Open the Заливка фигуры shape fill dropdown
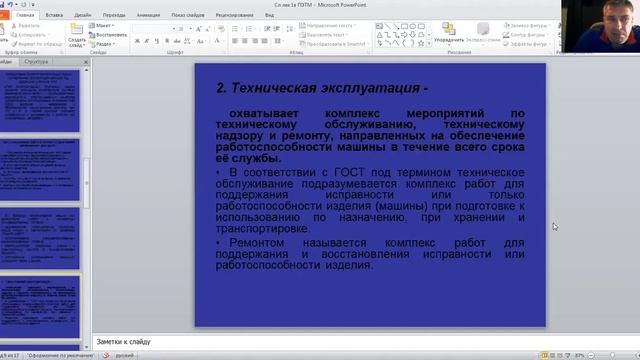The width and height of the screenshot is (640, 360). [x=528, y=25]
